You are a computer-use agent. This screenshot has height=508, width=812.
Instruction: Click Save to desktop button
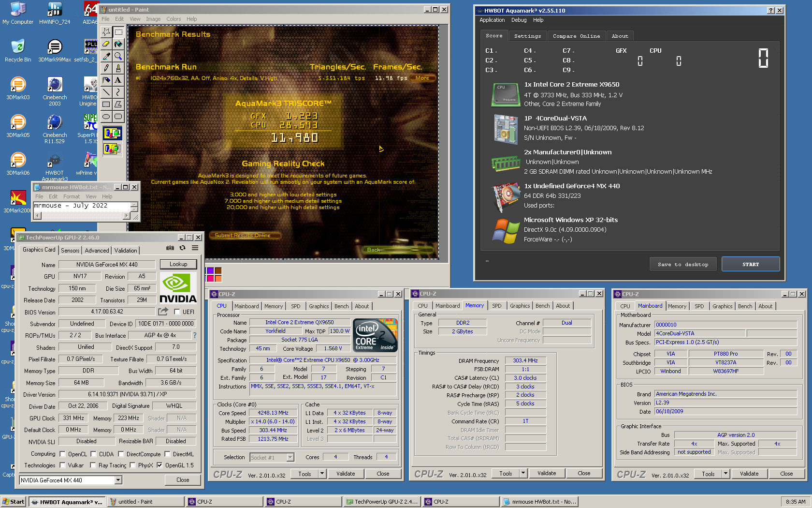coord(683,264)
